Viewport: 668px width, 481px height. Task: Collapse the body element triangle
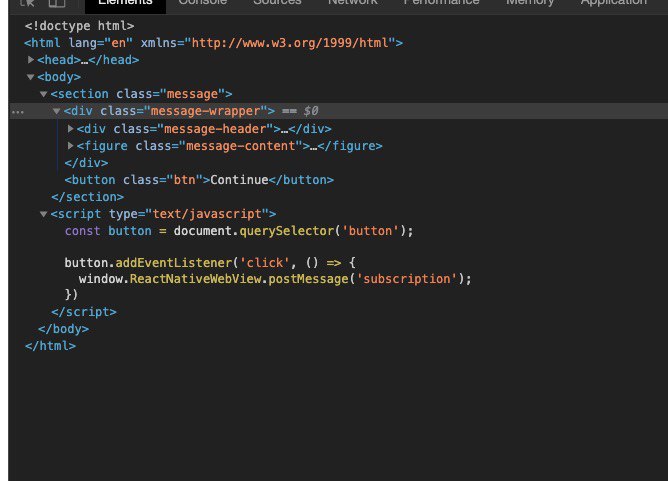pos(30,77)
